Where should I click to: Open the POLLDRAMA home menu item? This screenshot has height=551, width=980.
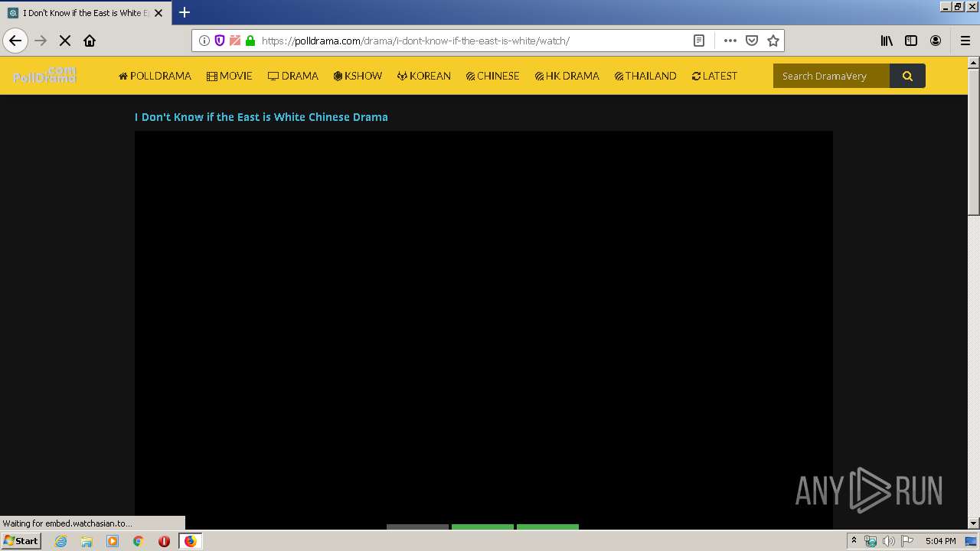(x=155, y=76)
